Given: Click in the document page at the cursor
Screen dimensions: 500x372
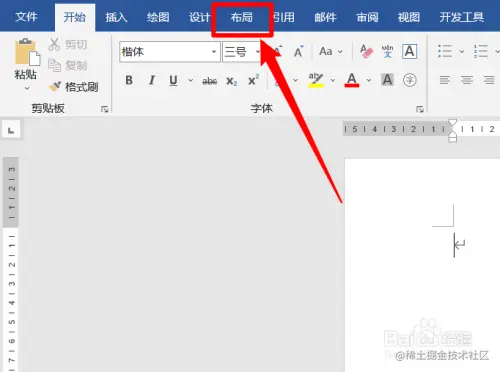Looking at the screenshot, I should [454, 245].
